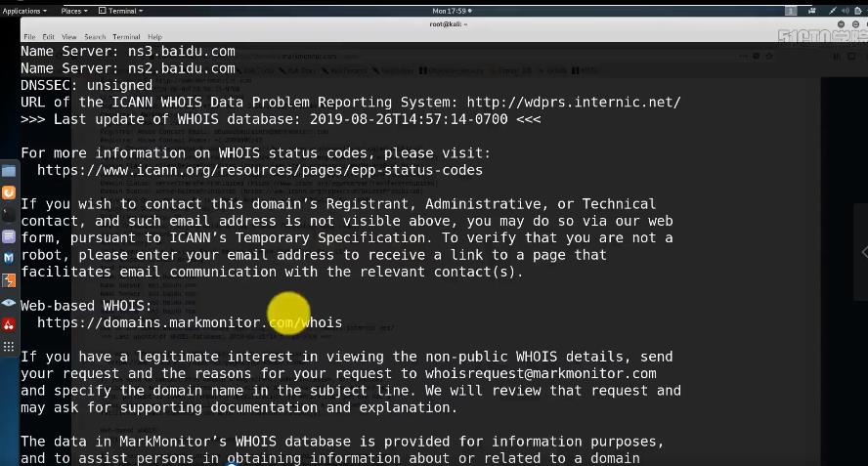Launch the orange Firefox icon in dock

click(x=9, y=192)
